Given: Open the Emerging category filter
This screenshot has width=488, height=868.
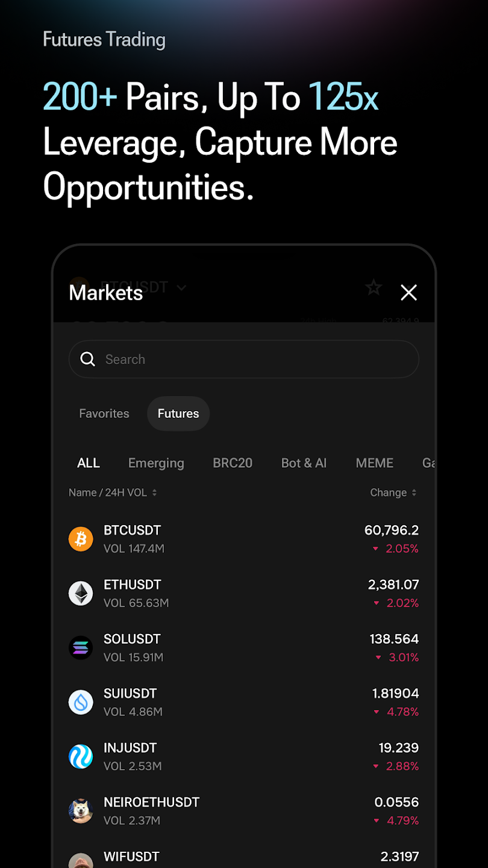Looking at the screenshot, I should pos(156,463).
